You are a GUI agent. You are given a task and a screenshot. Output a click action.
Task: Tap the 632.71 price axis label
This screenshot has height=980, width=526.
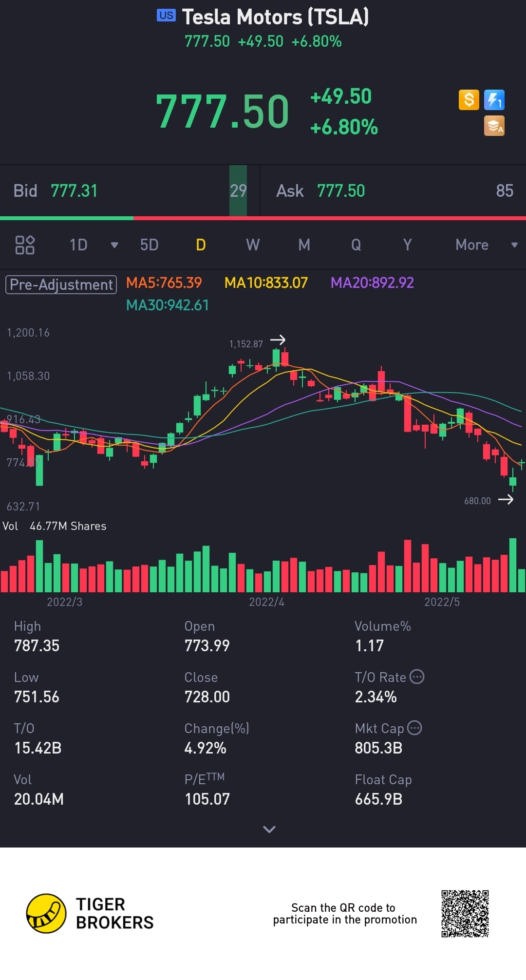(23, 507)
